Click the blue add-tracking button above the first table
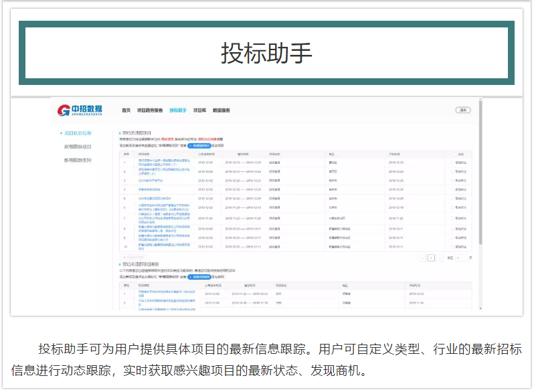This screenshot has width=534, height=392. [199, 145]
